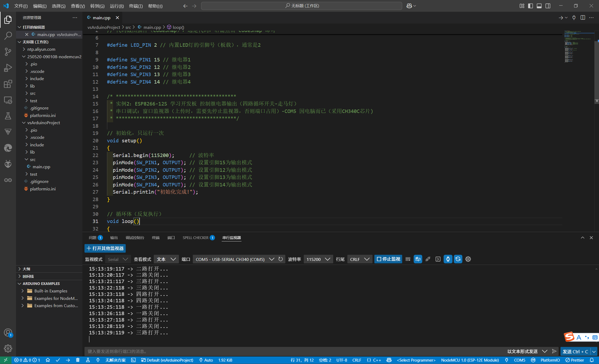Open the 终端(T) menu
Screen dimensions: 599x364
(x=136, y=6)
